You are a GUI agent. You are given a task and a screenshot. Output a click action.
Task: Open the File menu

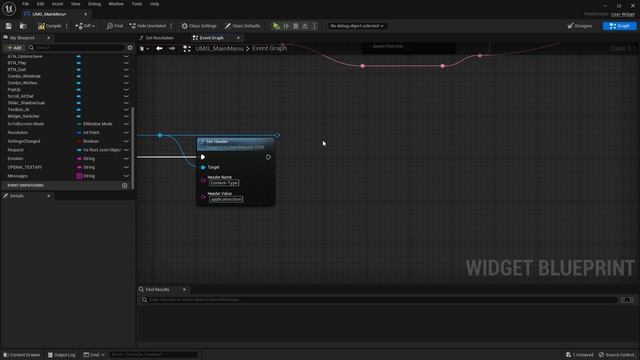25,4
